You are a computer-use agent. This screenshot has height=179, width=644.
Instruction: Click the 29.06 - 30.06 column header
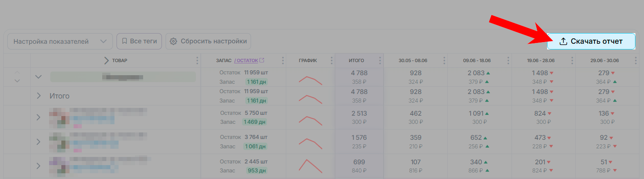[604, 60]
